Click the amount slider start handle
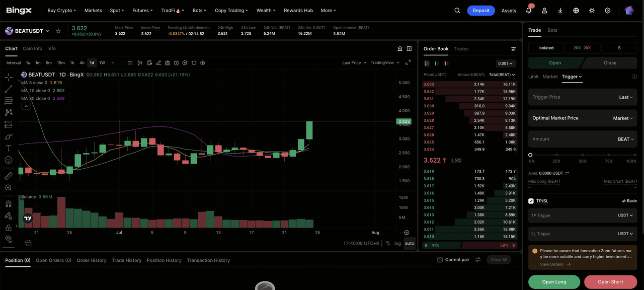The image size is (644, 290). (x=530, y=155)
